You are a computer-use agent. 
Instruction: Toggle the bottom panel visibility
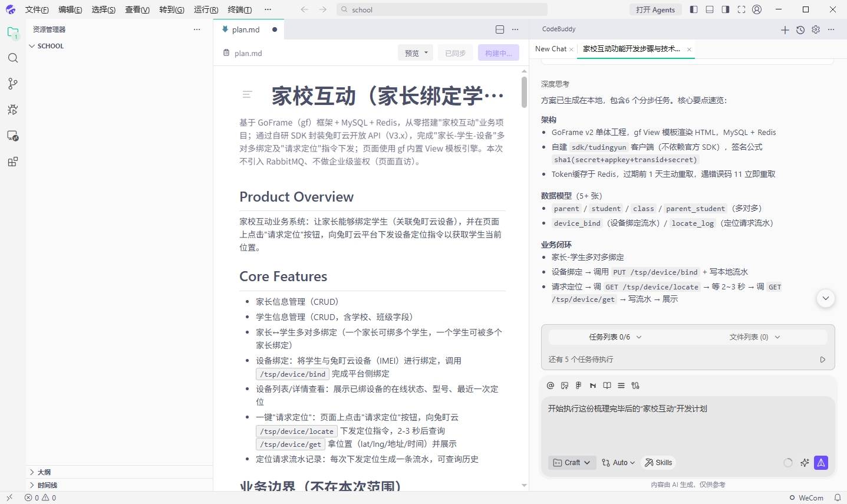pos(710,9)
